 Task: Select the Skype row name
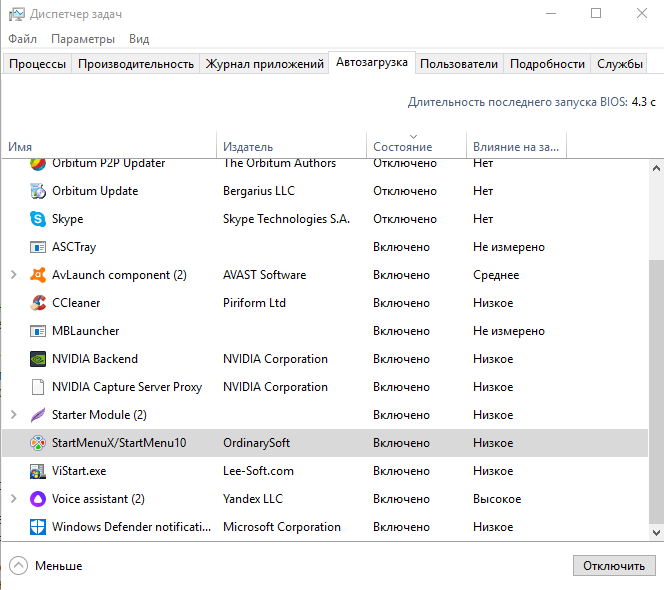pos(67,219)
